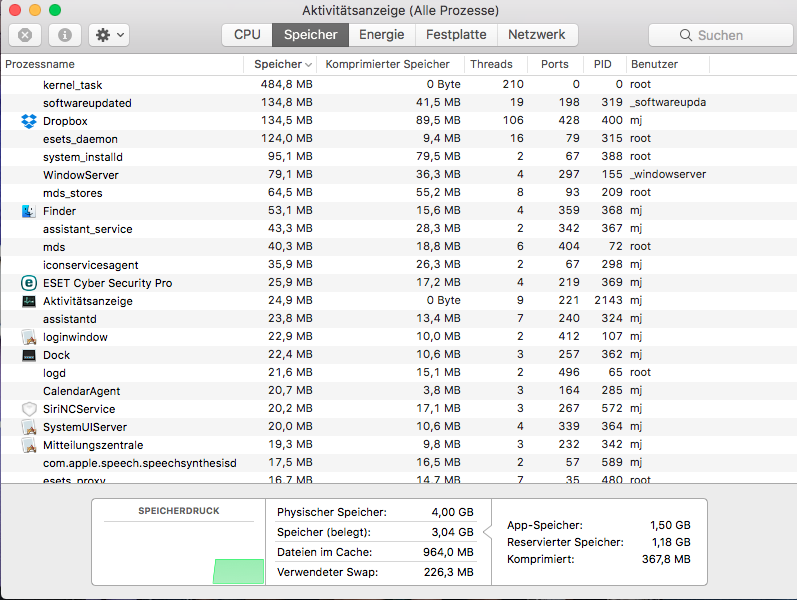Sort by the Ports column header
Screen dimensions: 797x600
click(555, 64)
